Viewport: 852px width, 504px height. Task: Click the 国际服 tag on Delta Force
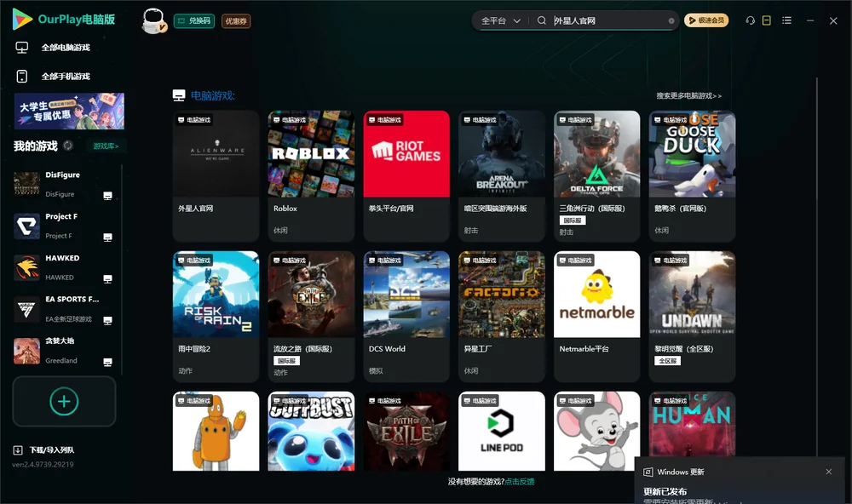(x=573, y=220)
